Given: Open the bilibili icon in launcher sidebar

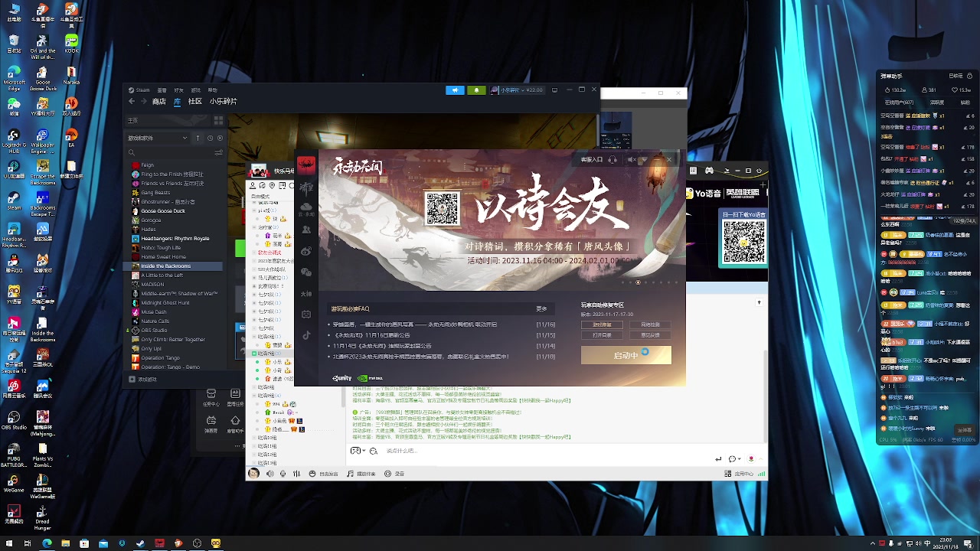Looking at the screenshot, I should (306, 314).
